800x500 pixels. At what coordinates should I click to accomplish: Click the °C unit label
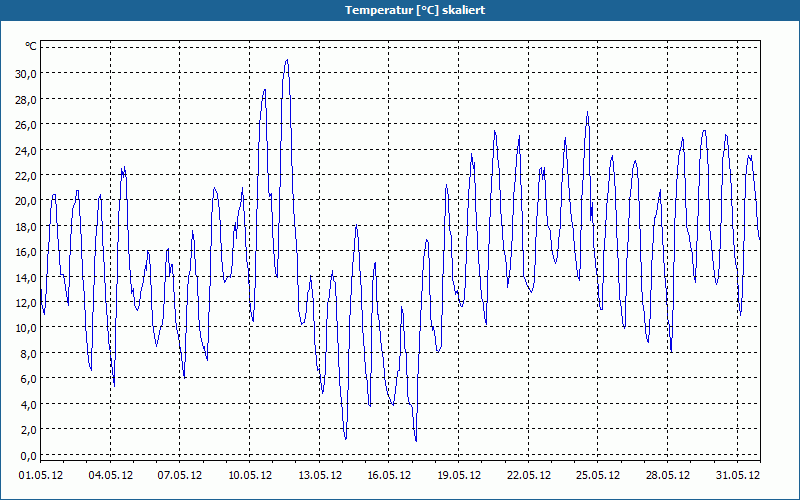pyautogui.click(x=31, y=46)
